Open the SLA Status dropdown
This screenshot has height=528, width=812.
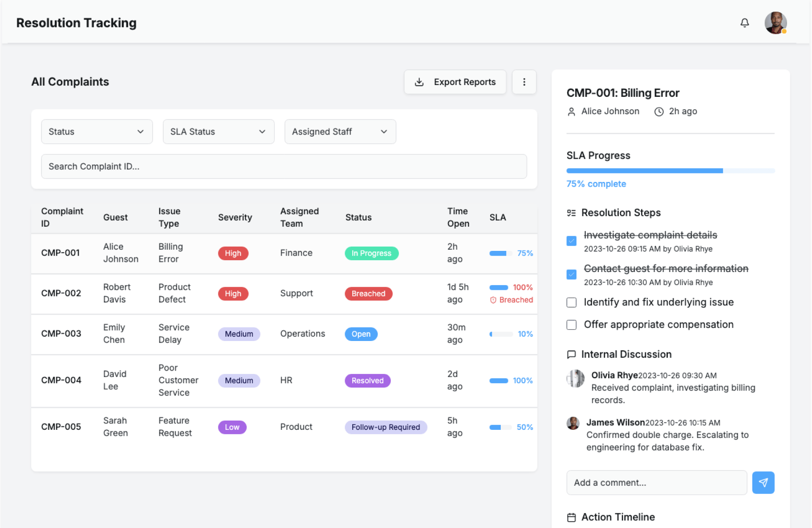[218, 132]
